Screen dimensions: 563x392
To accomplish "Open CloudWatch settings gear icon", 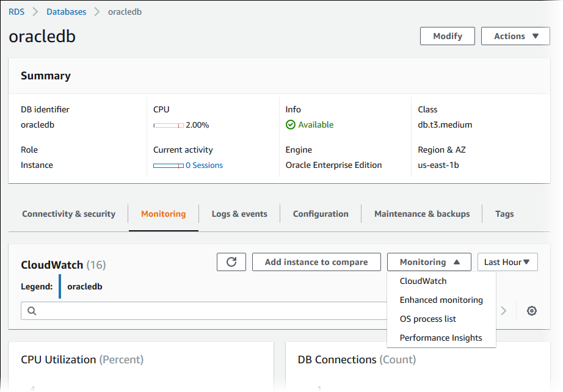I will click(531, 311).
